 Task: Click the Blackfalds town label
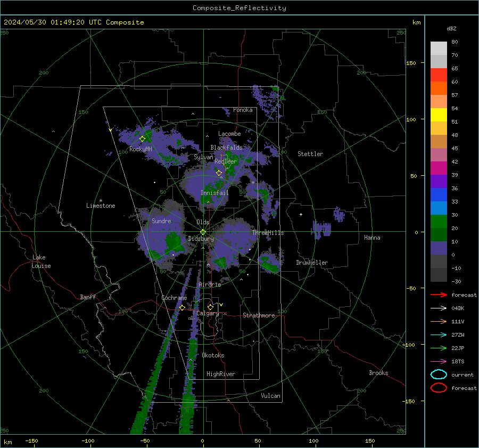point(226,148)
